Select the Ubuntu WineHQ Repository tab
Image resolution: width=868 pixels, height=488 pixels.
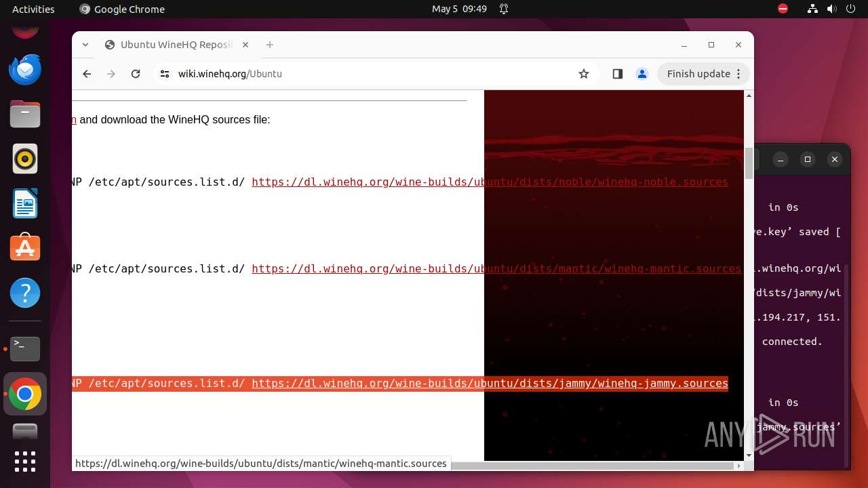pos(176,45)
